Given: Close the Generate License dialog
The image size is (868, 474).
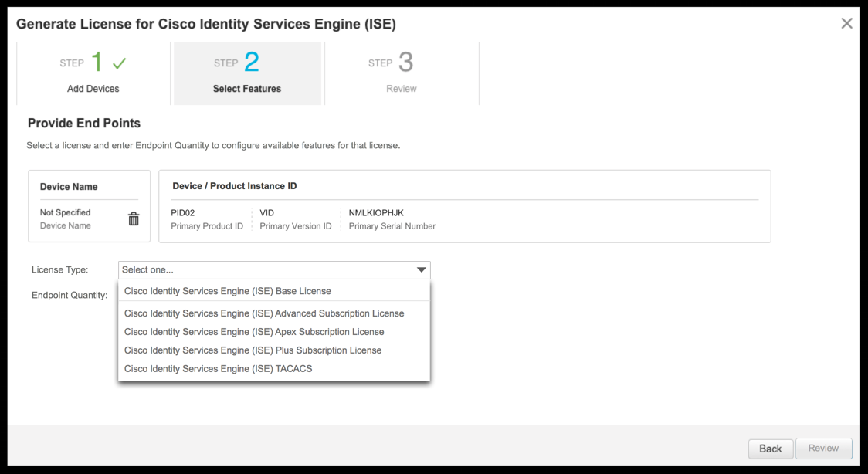Looking at the screenshot, I should pos(846,23).
